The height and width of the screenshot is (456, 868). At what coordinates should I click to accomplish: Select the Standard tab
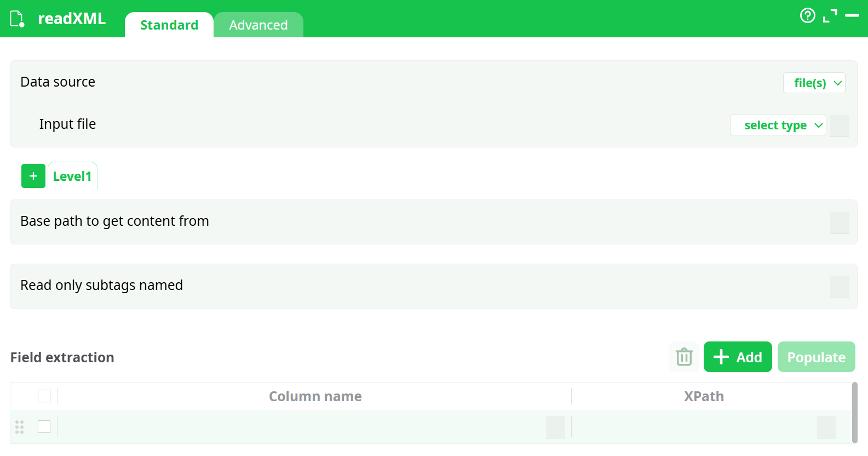169,25
